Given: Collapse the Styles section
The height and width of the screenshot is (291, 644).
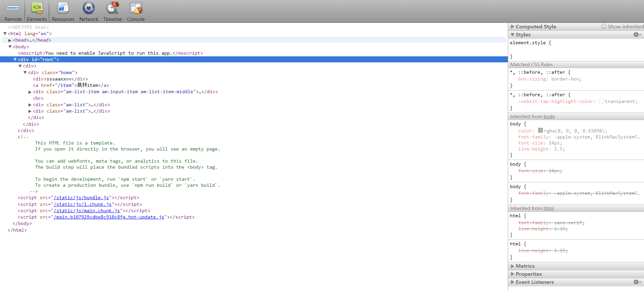Looking at the screenshot, I should [x=513, y=35].
